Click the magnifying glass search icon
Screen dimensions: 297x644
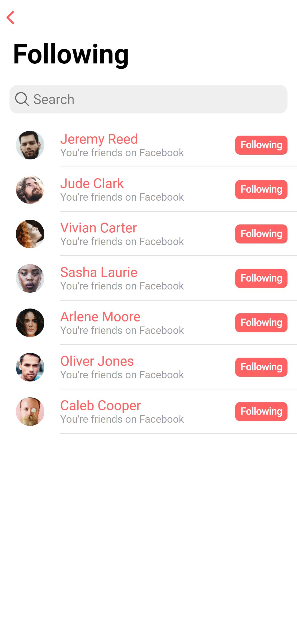click(22, 99)
